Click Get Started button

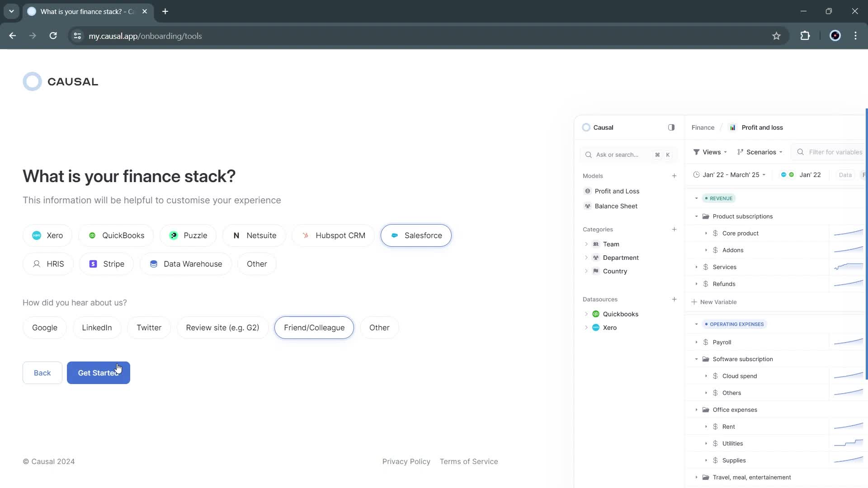coord(99,372)
